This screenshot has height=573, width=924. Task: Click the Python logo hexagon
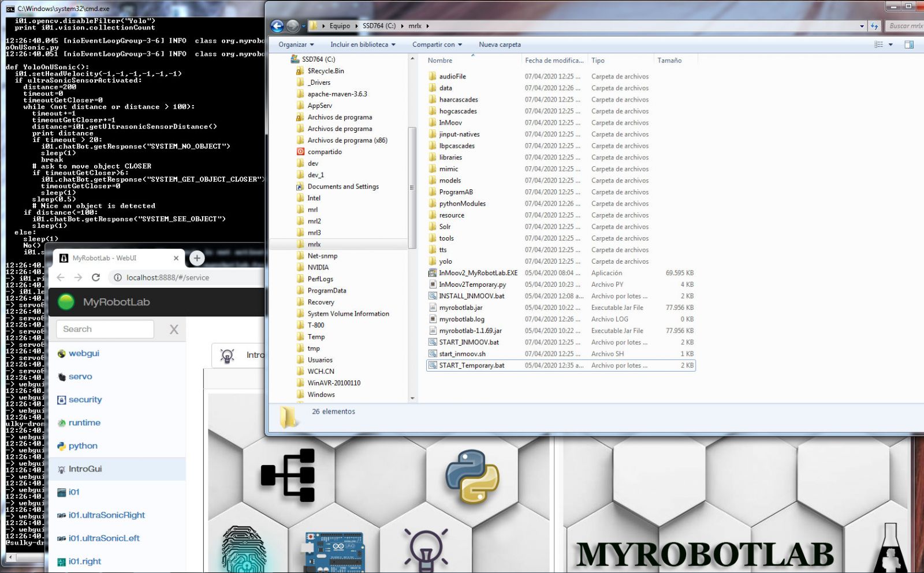coord(472,477)
